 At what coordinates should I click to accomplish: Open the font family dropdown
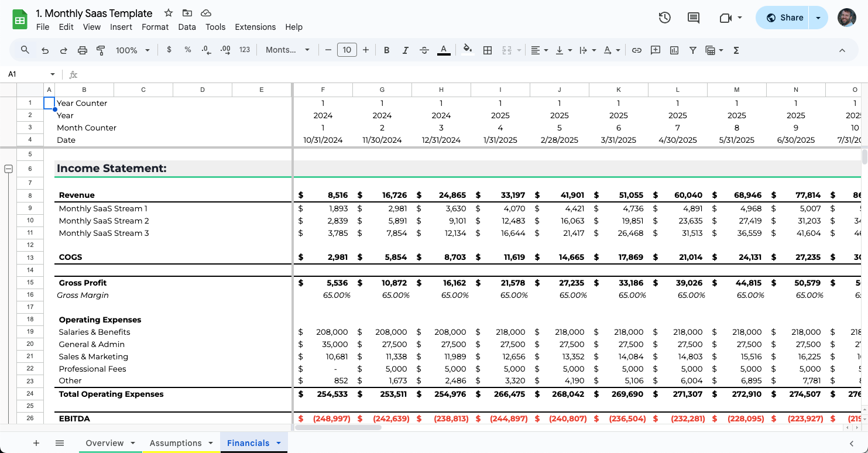[x=287, y=50]
